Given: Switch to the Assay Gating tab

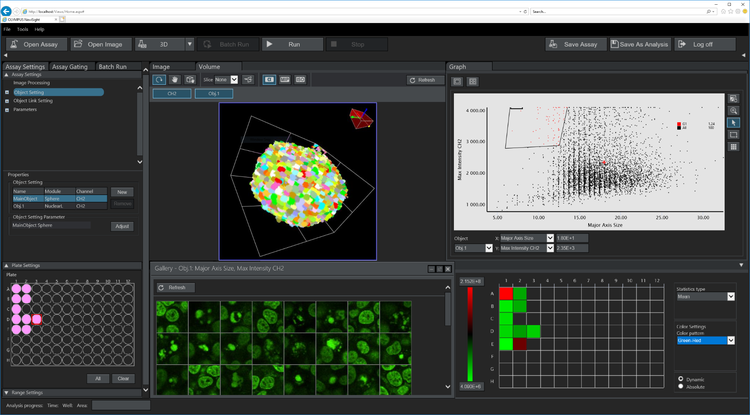Looking at the screenshot, I should point(70,66).
